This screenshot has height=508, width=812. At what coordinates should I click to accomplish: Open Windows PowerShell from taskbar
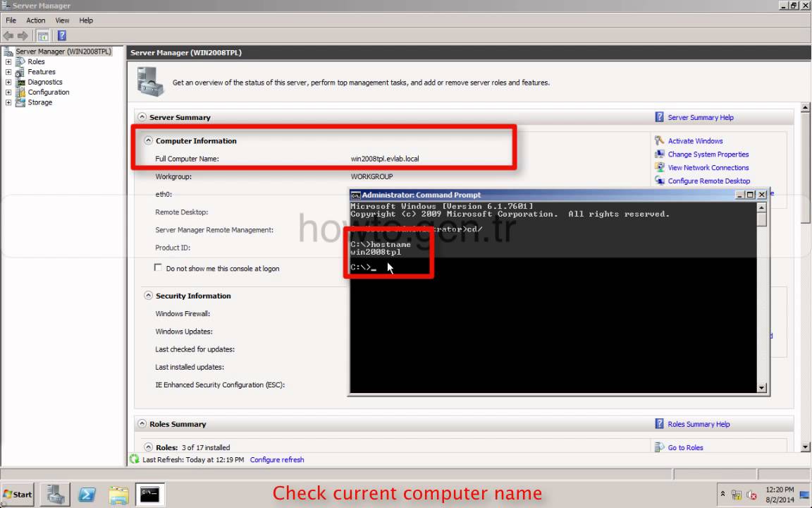coord(87,495)
